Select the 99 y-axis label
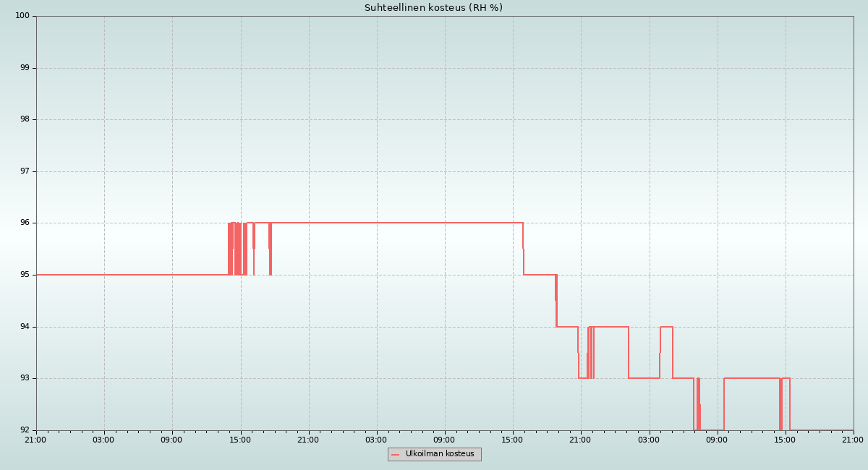Viewport: 868px width, 470px height. tap(25, 68)
